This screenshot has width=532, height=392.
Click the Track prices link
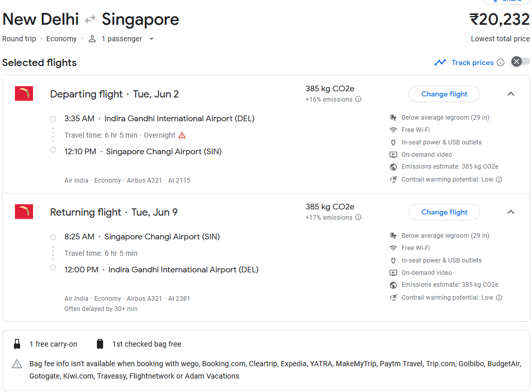coord(472,62)
